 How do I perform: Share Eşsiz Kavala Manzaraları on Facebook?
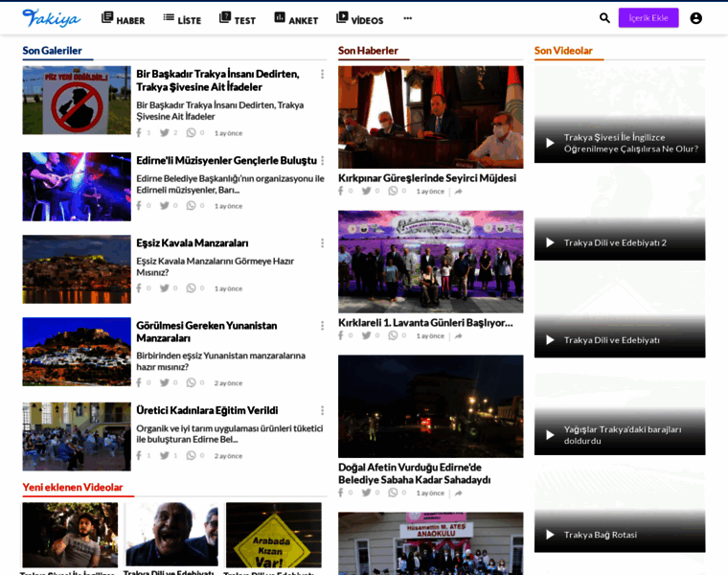point(139,288)
